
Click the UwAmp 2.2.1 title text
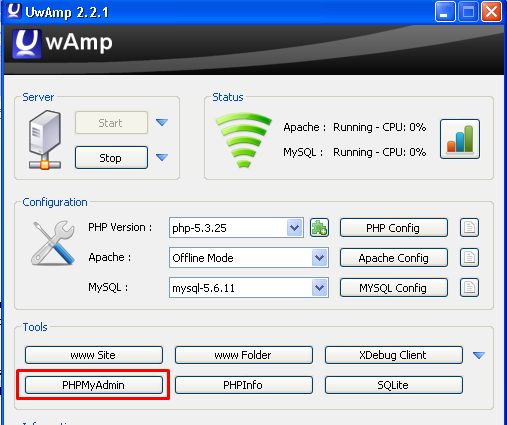pyautogui.click(x=67, y=13)
